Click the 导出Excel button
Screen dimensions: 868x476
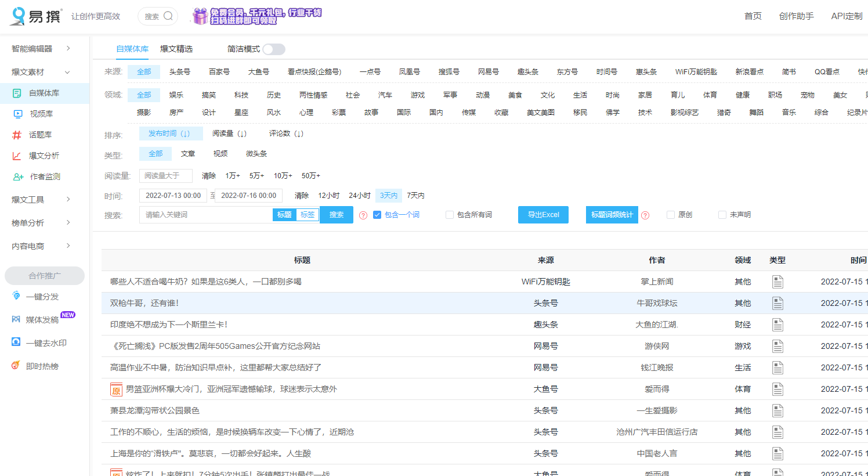(x=543, y=215)
